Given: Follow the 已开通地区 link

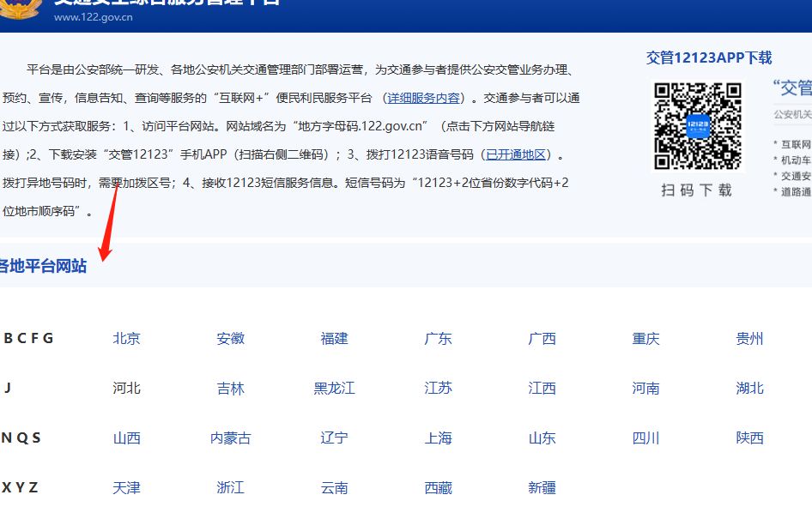Looking at the screenshot, I should click(516, 154).
